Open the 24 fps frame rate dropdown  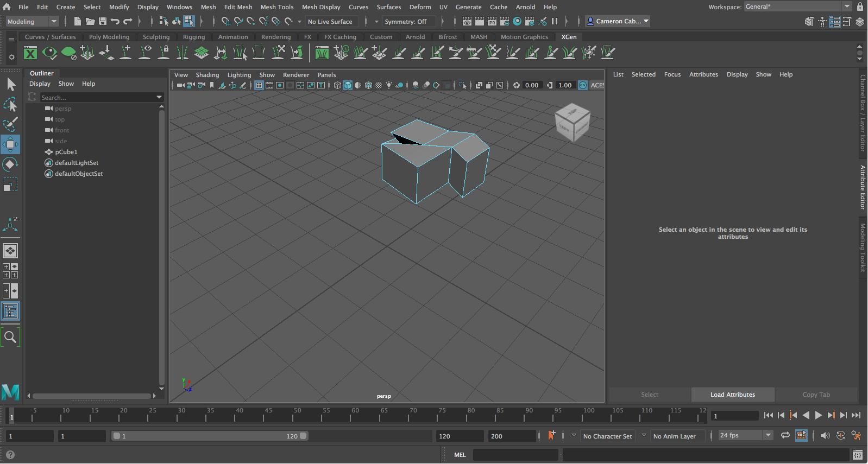tap(745, 435)
